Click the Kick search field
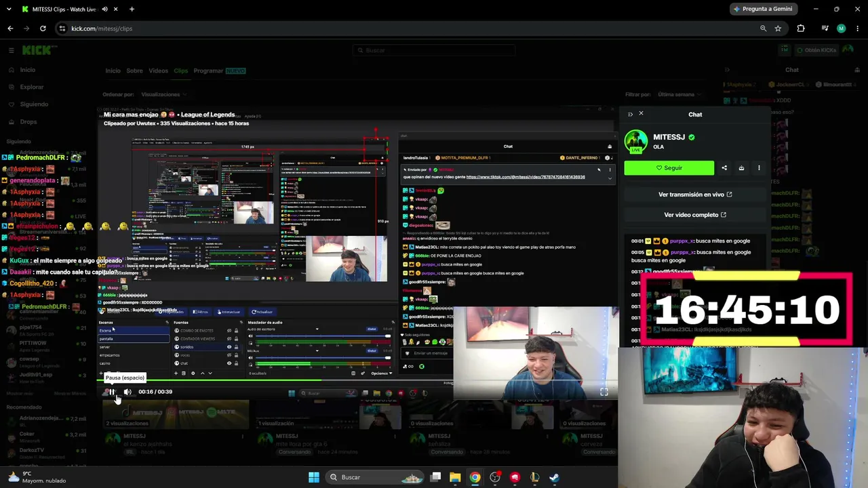868x488 pixels. point(434,50)
